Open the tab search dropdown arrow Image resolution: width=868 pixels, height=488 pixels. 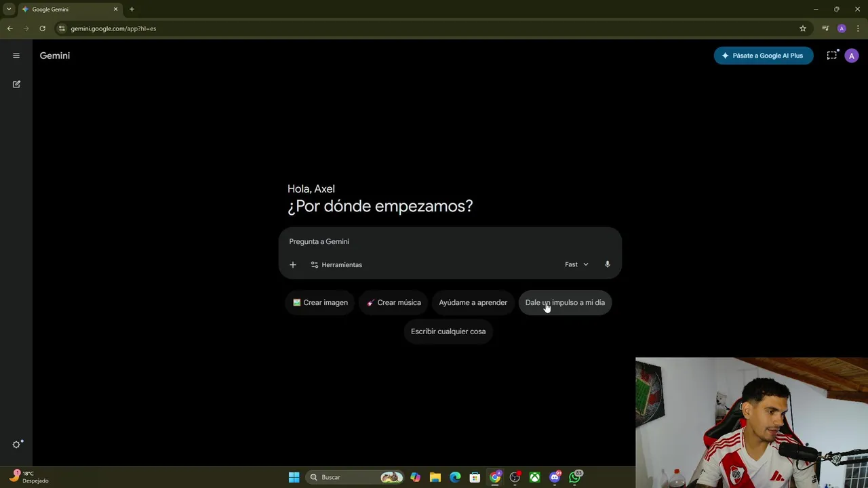(x=9, y=9)
